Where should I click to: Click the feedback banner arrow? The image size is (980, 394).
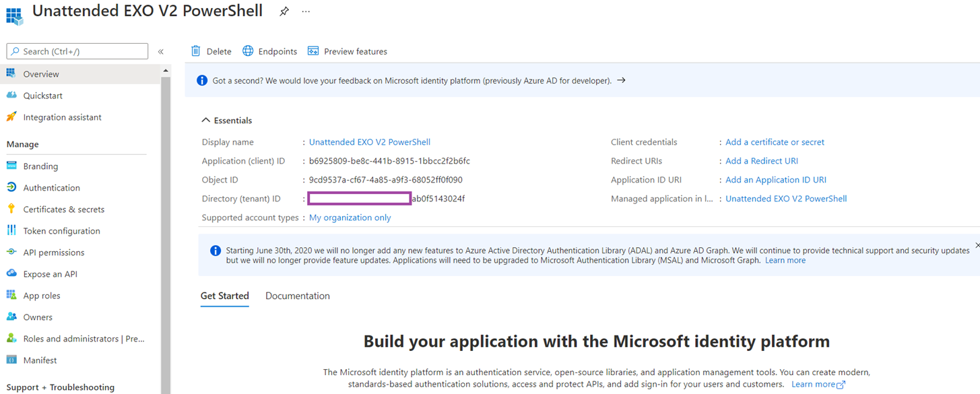622,80
